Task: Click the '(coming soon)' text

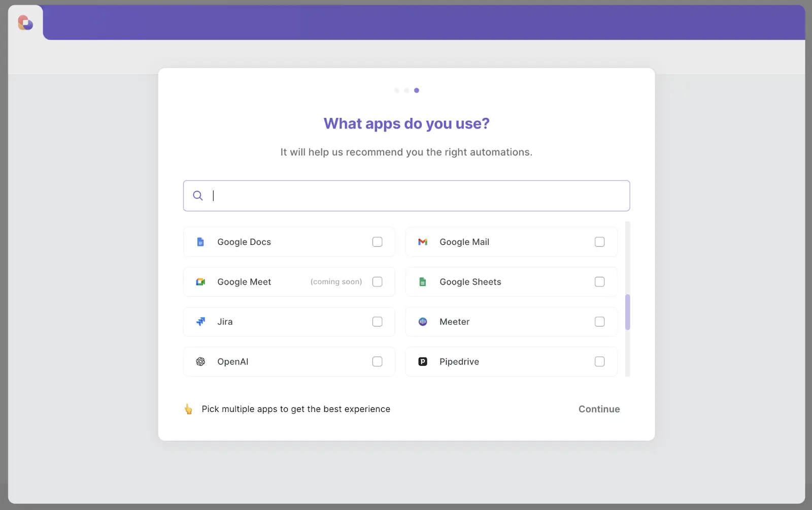Action: click(x=336, y=282)
